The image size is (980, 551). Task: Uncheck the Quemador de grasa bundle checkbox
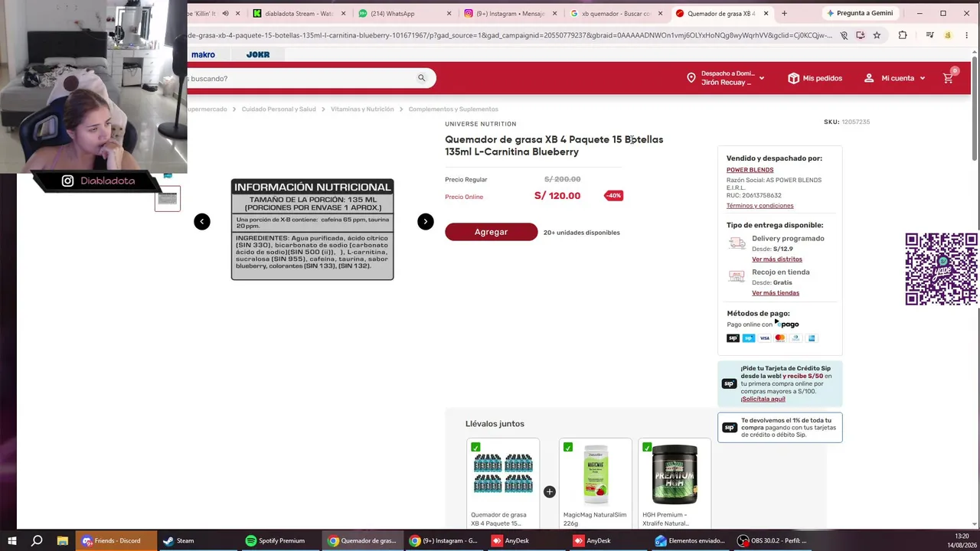pyautogui.click(x=475, y=447)
